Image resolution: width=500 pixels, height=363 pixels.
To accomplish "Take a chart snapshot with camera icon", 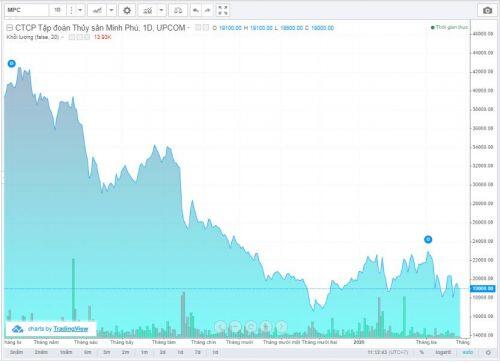I will coord(487,10).
